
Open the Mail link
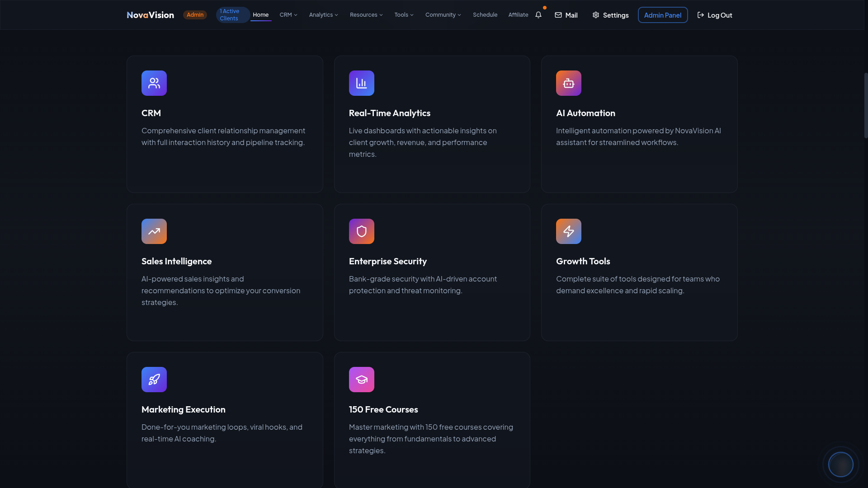click(x=566, y=15)
